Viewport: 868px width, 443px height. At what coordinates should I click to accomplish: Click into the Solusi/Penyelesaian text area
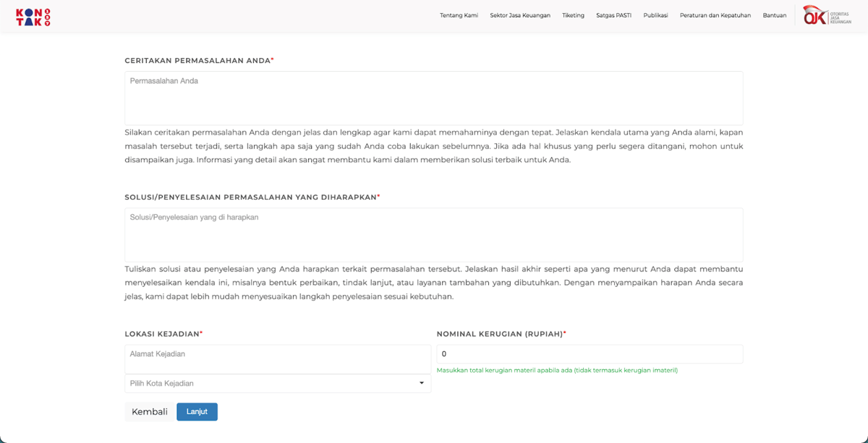[433, 235]
